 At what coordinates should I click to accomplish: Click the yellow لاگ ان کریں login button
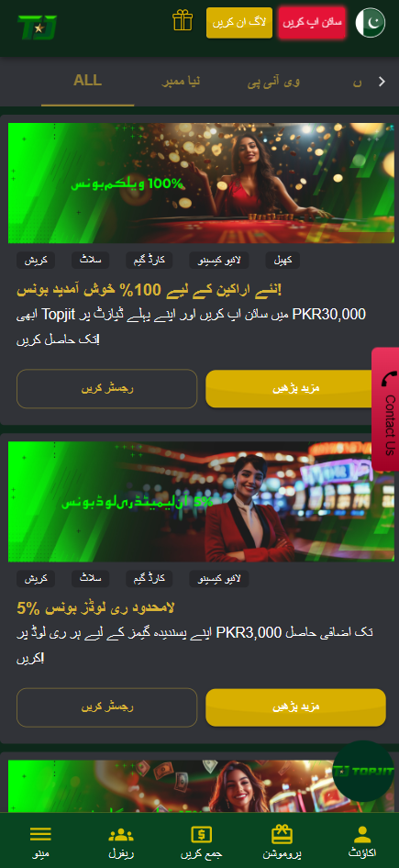click(x=239, y=23)
